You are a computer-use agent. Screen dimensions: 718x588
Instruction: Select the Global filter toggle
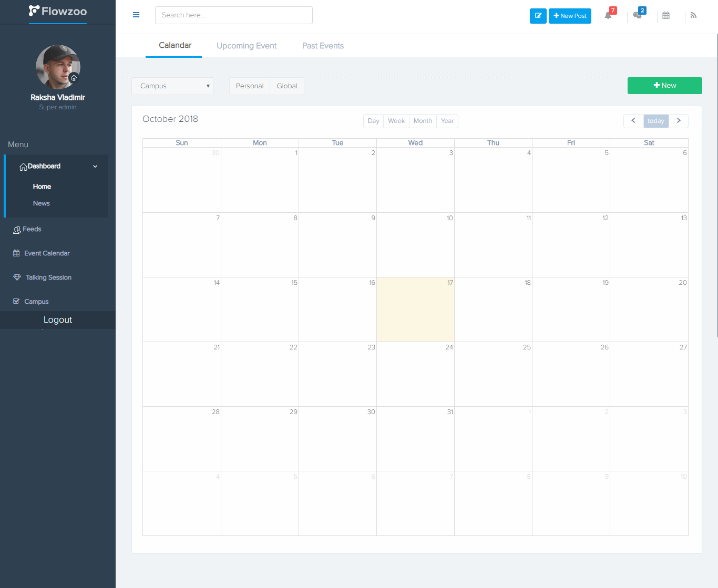(287, 86)
